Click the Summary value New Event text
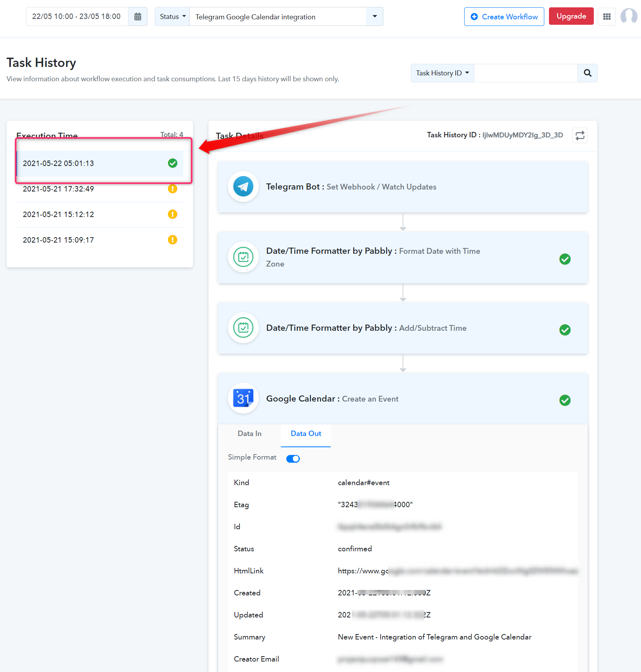The image size is (641, 672). pos(434,637)
